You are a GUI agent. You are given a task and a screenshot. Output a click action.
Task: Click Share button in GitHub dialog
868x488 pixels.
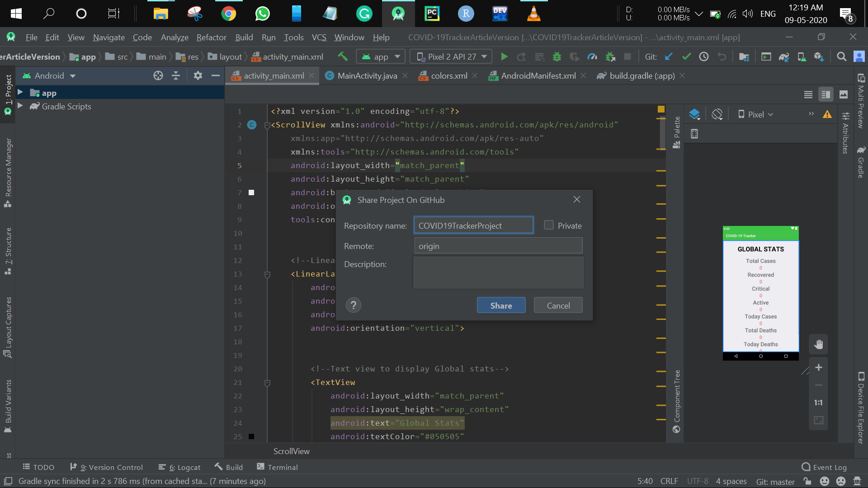501,305
